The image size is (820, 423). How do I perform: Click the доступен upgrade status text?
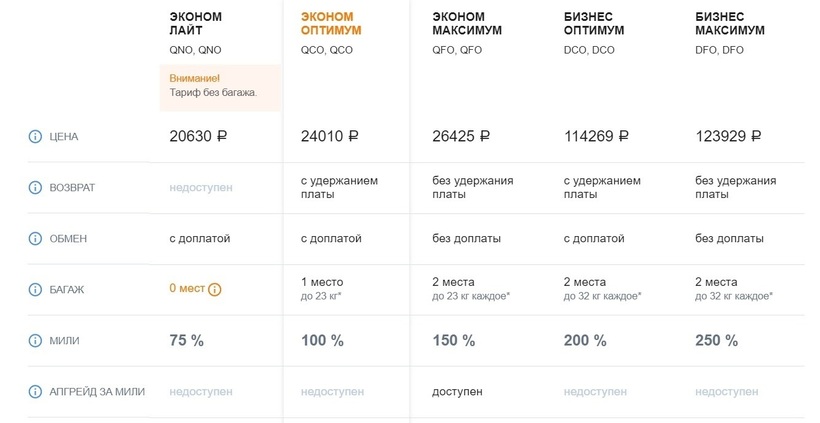(x=457, y=392)
